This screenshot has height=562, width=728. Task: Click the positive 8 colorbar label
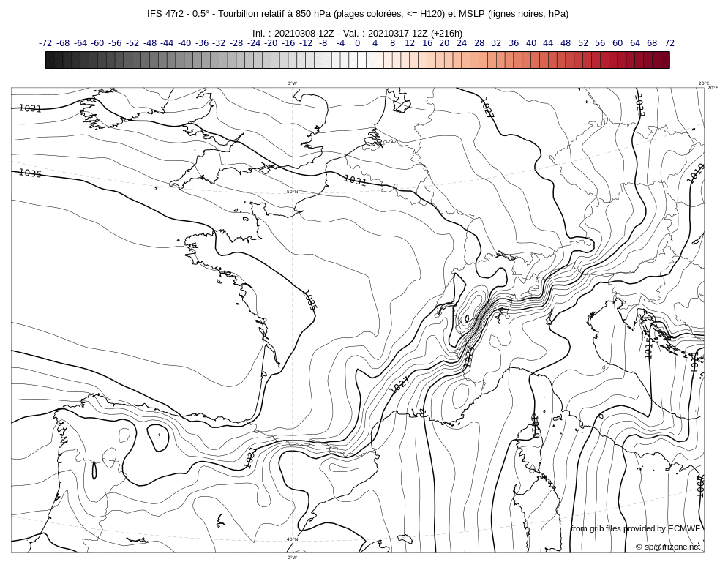(392, 43)
